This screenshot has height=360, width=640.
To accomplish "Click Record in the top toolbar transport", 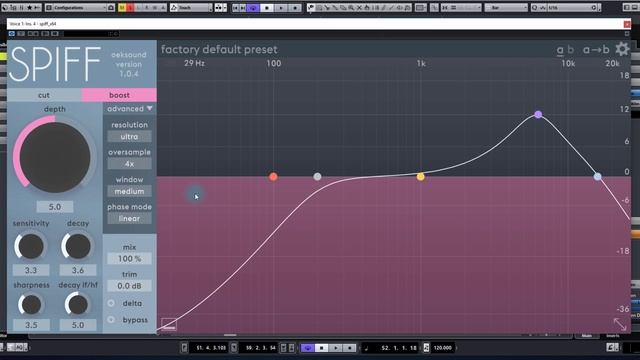I will (295, 8).
